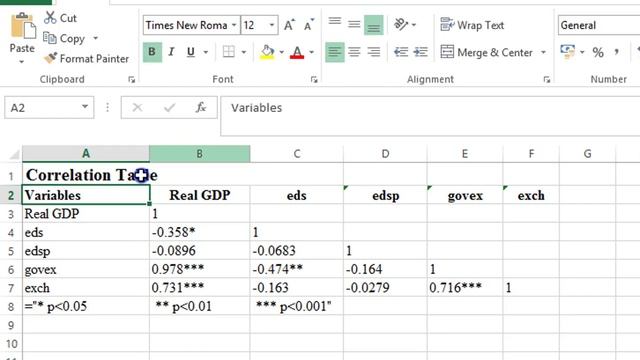
Task: Click the Paste clipboard icon
Action: point(22,27)
